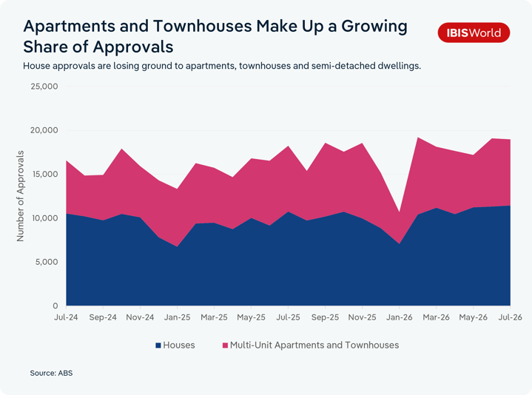Screen dimensions: 532x395
Task: Click the Mar-25 x-axis label
Action: (214, 317)
